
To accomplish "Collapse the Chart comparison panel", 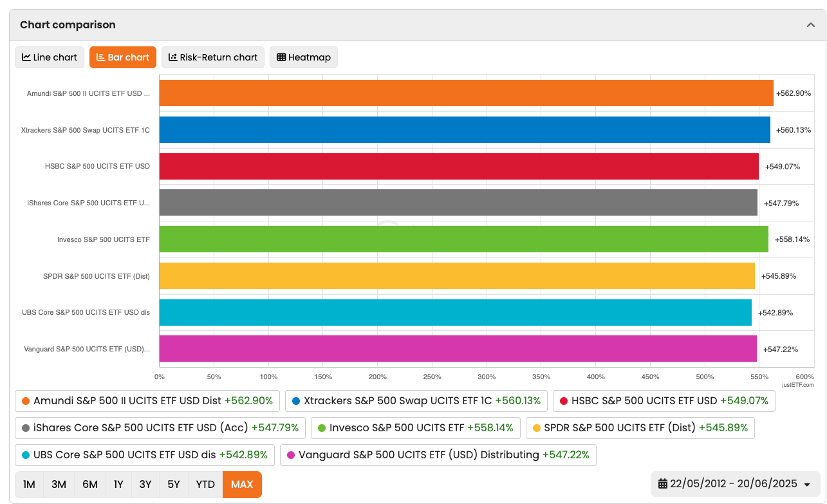I will 810,25.
